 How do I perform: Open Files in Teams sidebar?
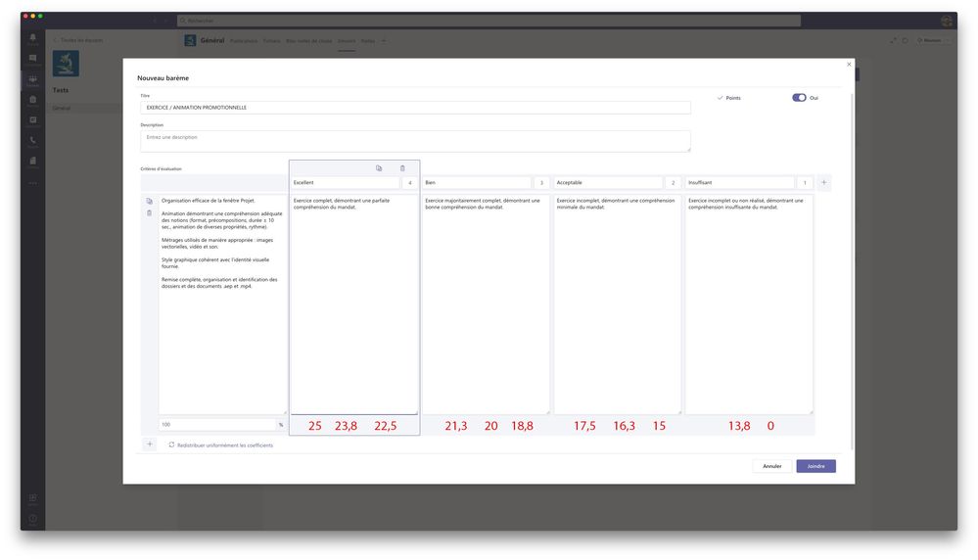pos(33,162)
